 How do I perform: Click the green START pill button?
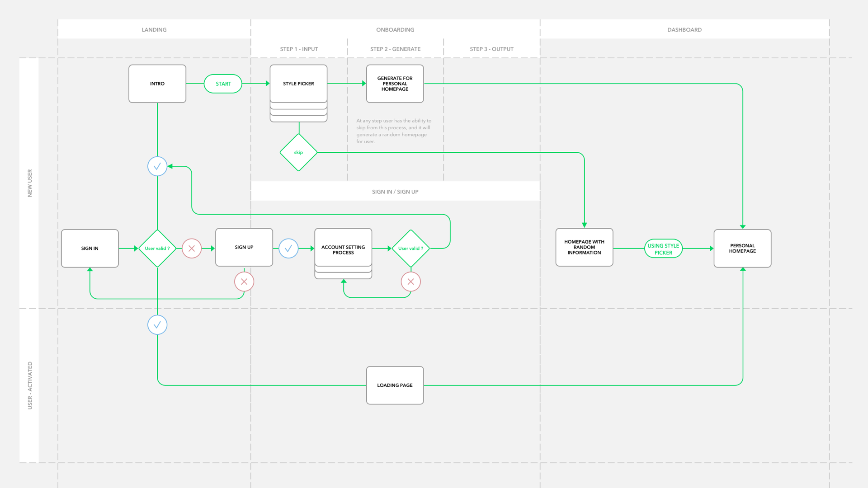[x=223, y=84]
